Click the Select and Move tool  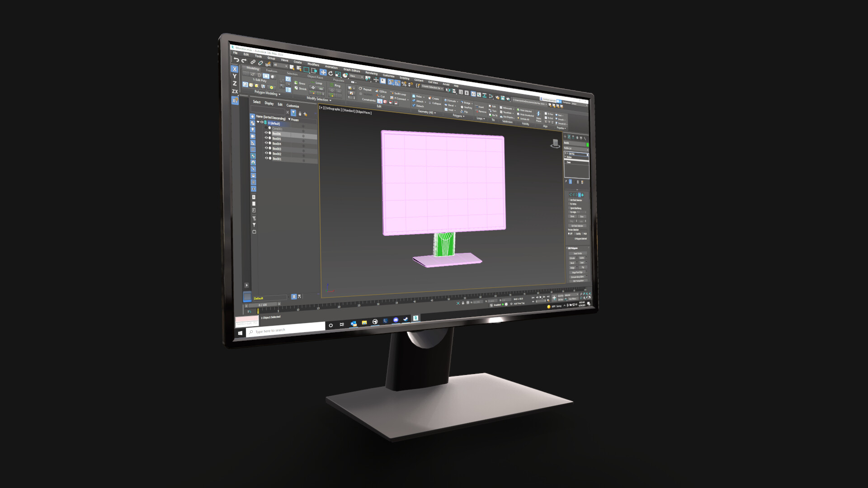(x=323, y=73)
